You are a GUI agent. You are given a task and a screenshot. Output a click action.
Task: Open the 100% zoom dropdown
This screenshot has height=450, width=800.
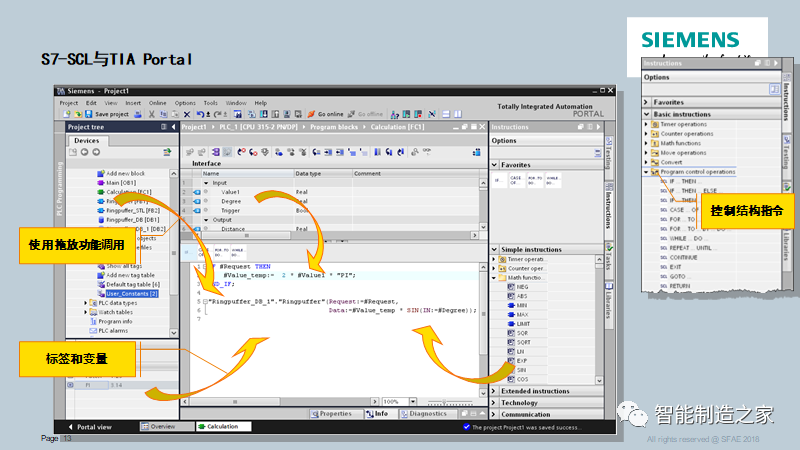(413, 402)
